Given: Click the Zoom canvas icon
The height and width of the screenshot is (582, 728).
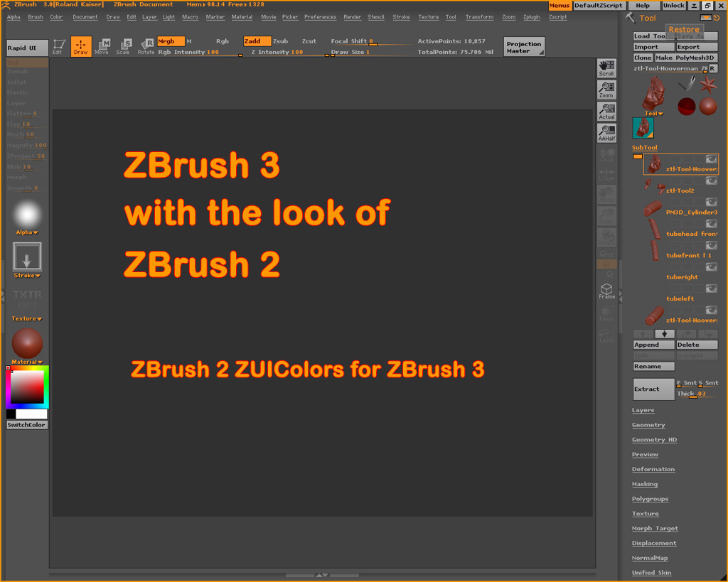Looking at the screenshot, I should (x=606, y=90).
